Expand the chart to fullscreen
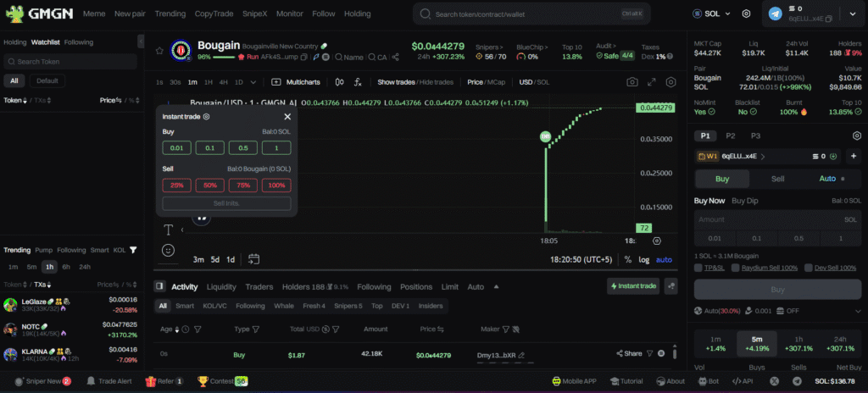 652,82
